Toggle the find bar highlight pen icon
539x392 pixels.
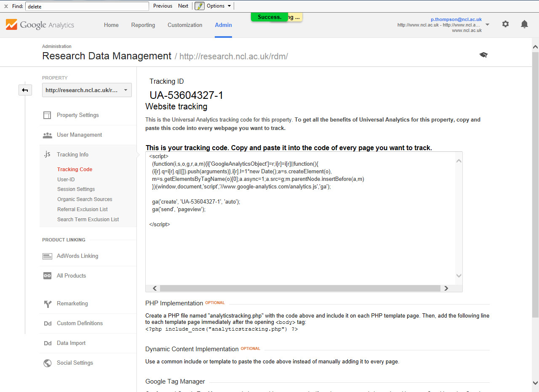(199, 6)
